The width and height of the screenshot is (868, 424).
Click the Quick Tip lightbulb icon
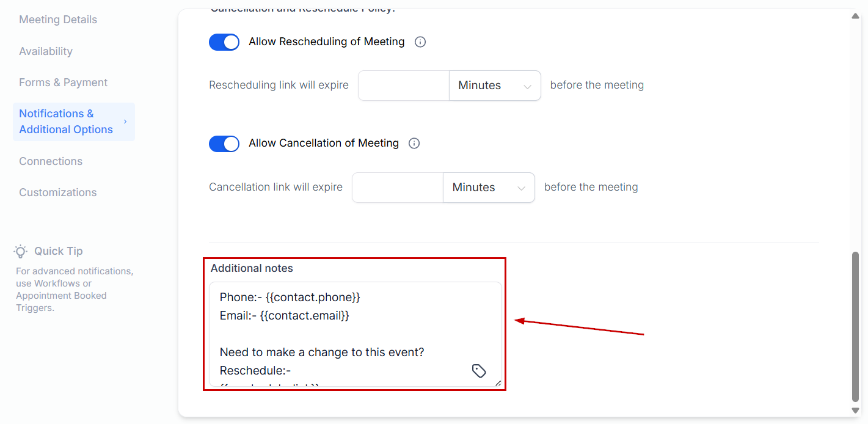[21, 251]
